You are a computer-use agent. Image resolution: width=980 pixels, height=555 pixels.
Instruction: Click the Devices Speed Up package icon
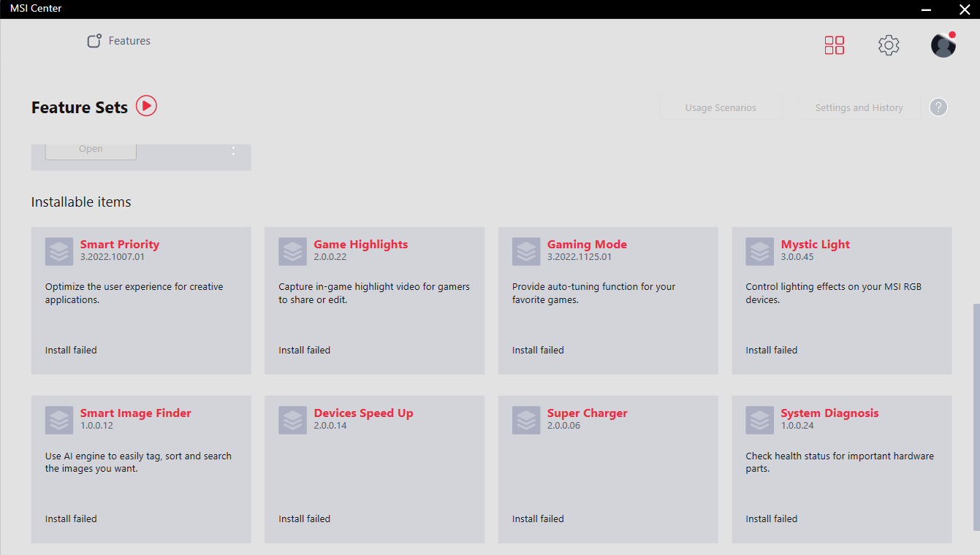click(292, 420)
